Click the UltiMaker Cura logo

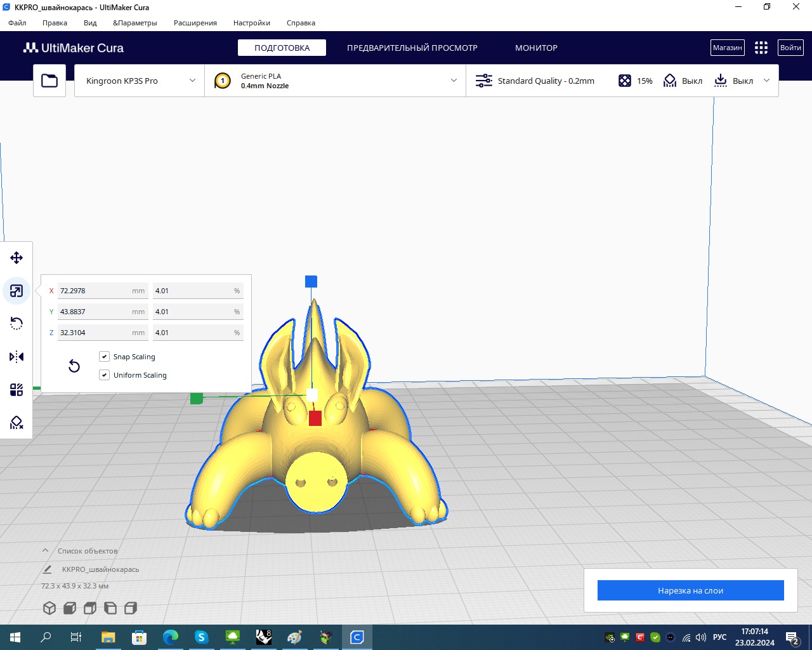click(x=74, y=48)
